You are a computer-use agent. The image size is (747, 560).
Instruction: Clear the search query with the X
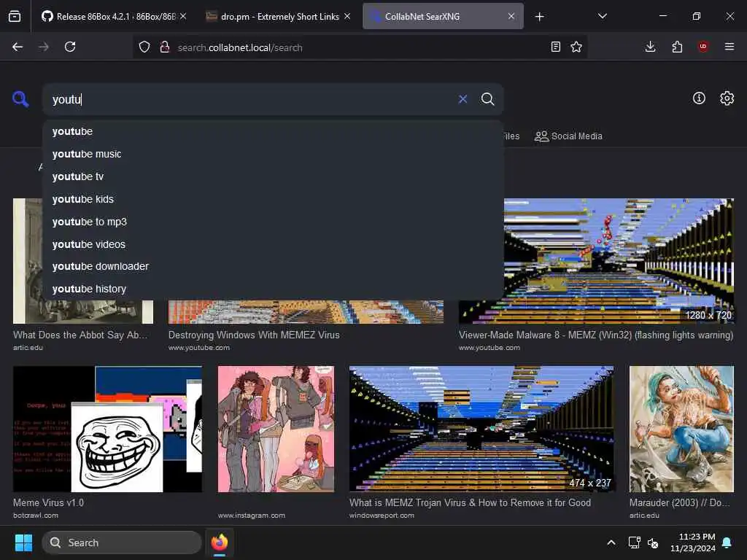click(462, 99)
